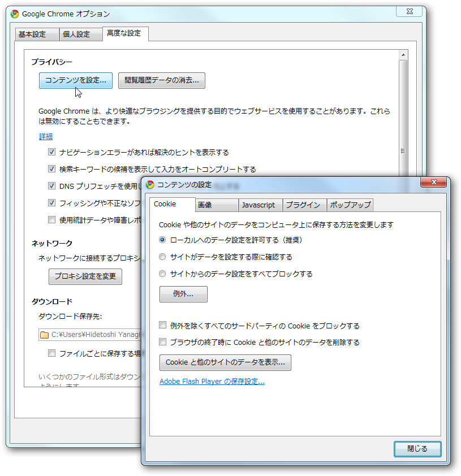Open the Javascript settings tab
Viewport: 461px width, 476px height.
coord(260,205)
